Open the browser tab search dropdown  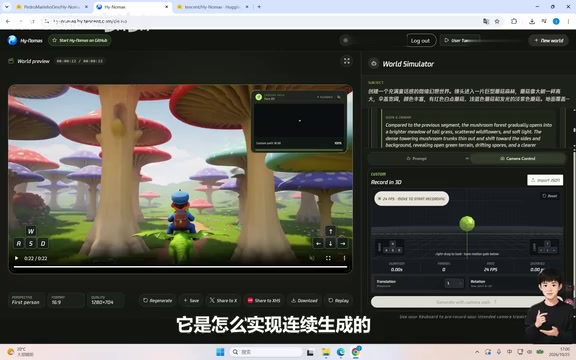click(x=7, y=7)
